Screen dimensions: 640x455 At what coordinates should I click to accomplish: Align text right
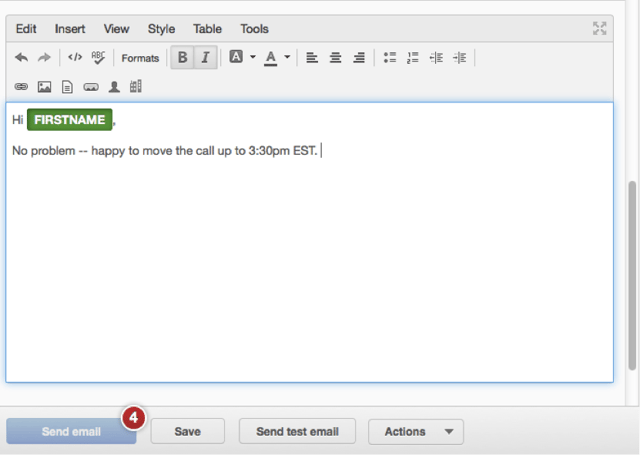tap(359, 58)
